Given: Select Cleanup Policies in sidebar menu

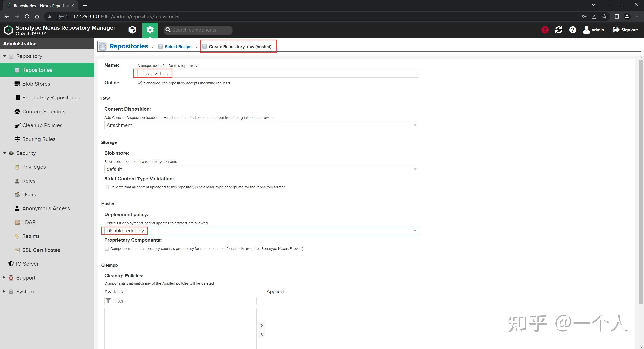Looking at the screenshot, I should (42, 125).
